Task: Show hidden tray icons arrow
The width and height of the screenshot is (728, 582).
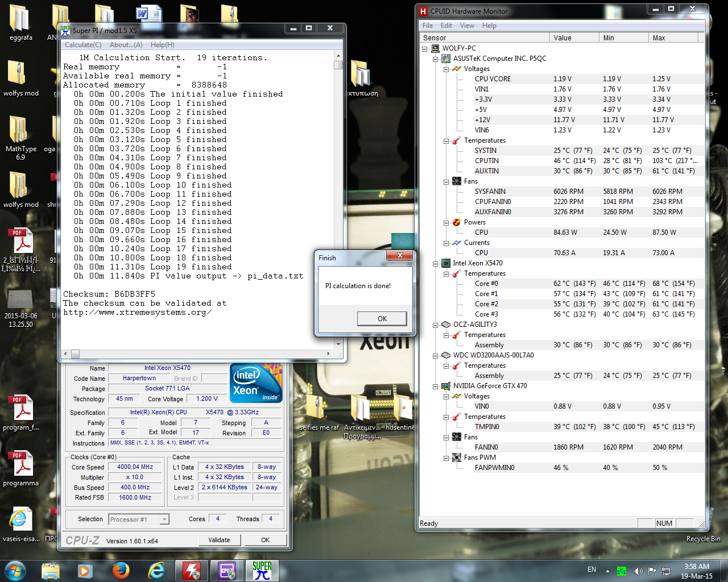Action: click(607, 571)
